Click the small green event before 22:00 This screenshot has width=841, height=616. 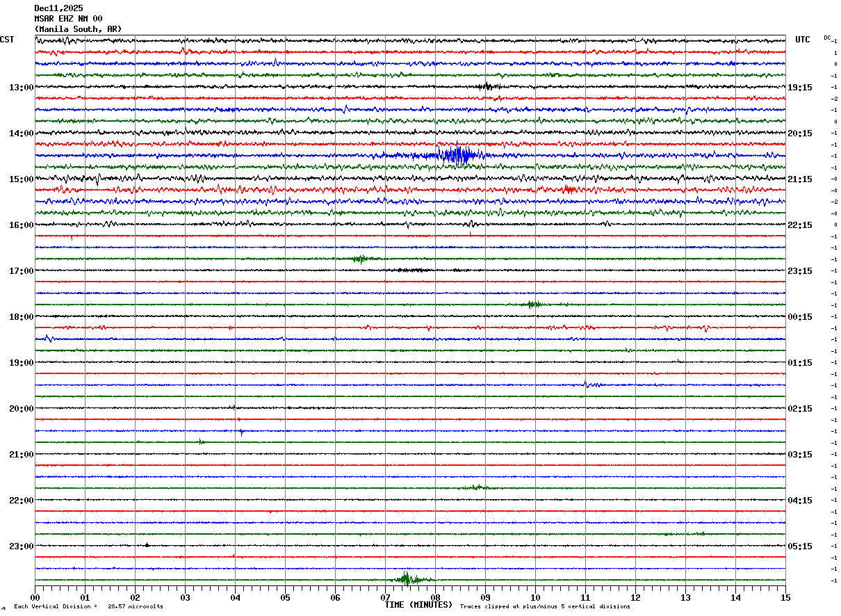477,487
